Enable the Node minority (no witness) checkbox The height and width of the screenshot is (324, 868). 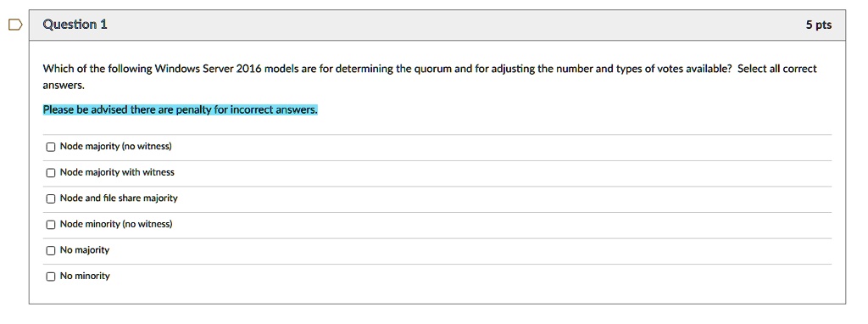[x=51, y=225]
